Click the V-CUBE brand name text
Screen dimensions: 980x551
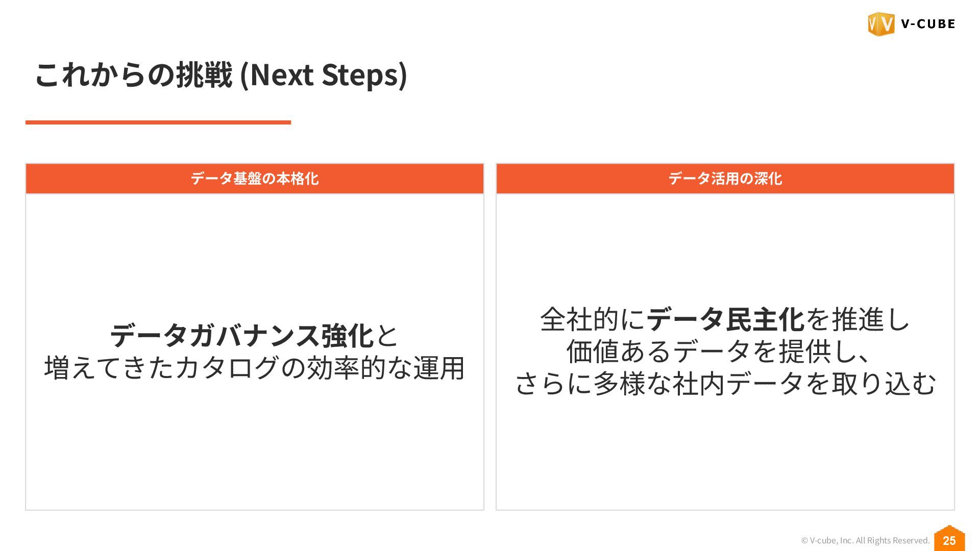(928, 24)
